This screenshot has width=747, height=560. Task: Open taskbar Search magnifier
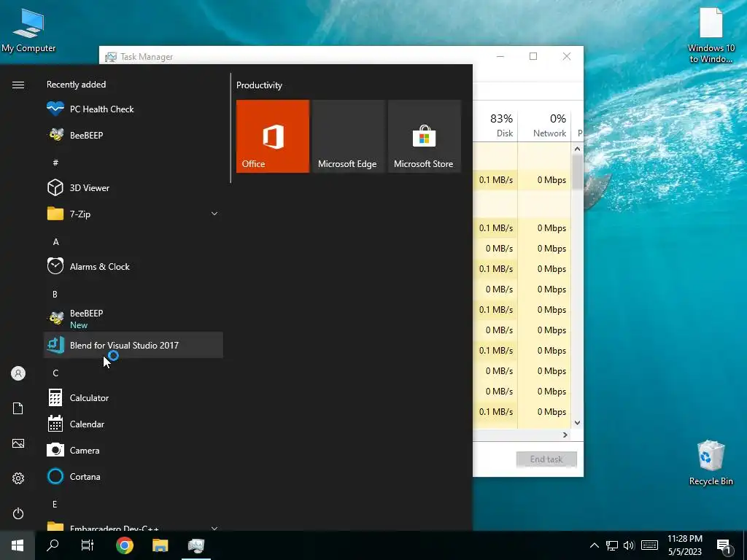pyautogui.click(x=53, y=545)
